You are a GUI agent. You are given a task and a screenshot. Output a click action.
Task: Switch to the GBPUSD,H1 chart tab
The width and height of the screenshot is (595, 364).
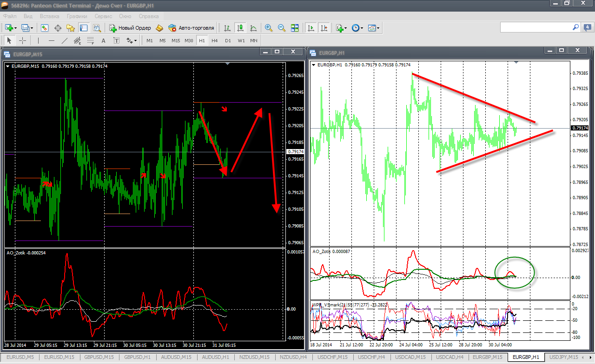137,357
